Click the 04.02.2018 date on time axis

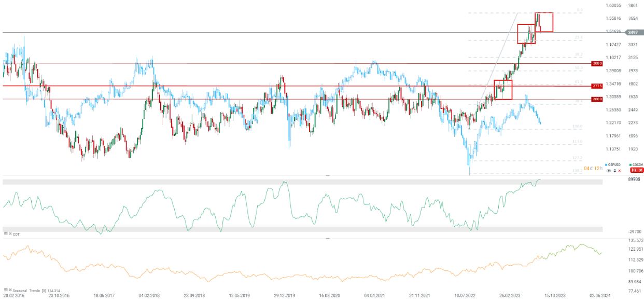[x=150, y=296]
